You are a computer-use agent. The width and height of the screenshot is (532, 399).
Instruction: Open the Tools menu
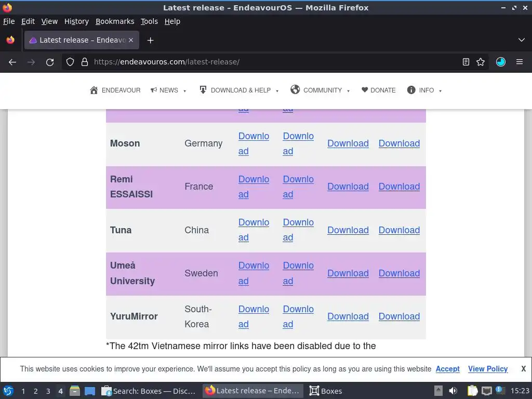click(x=149, y=21)
